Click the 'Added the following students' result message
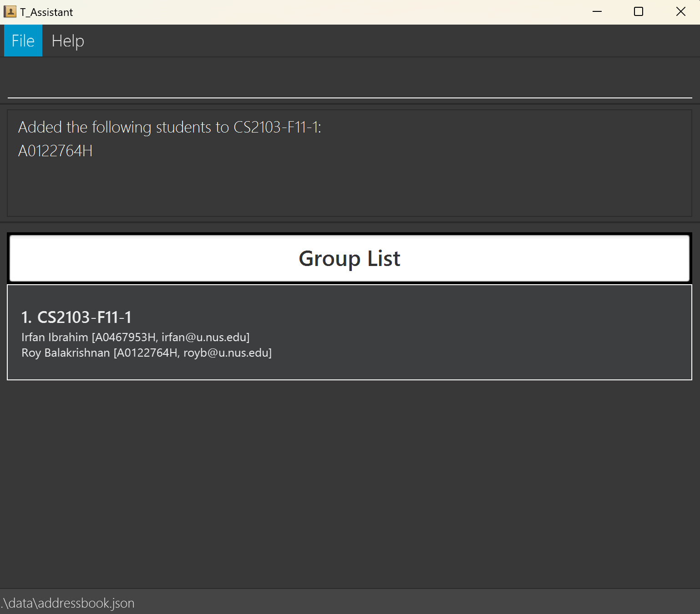Screen dimensions: 700x614 coord(169,127)
